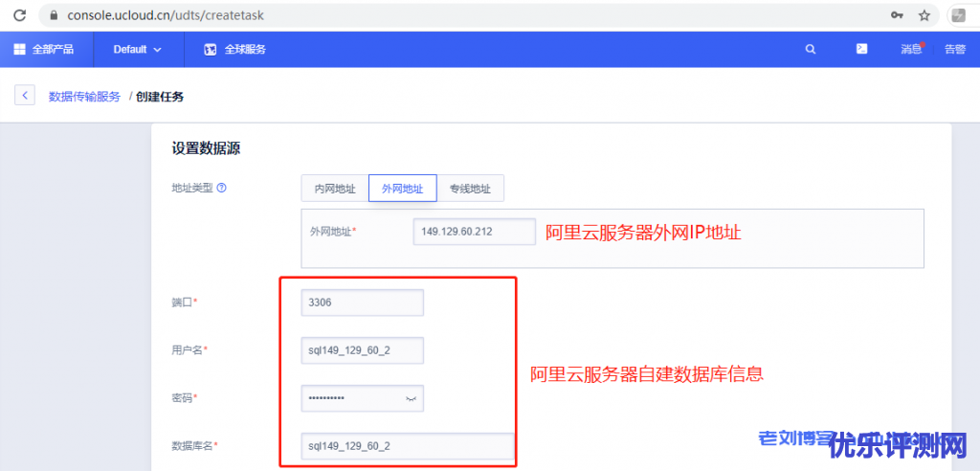
Task: Select the 专线地址 address type
Action: (x=470, y=189)
